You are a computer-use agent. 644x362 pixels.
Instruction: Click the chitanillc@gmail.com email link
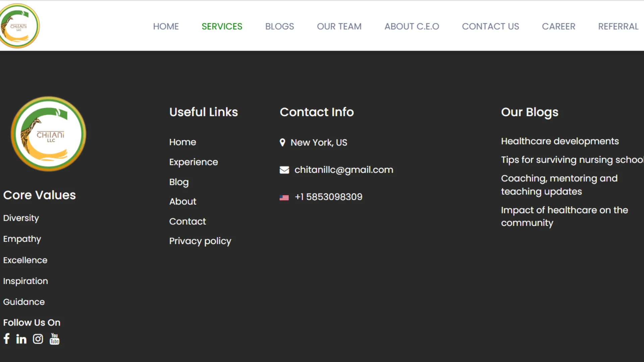343,170
